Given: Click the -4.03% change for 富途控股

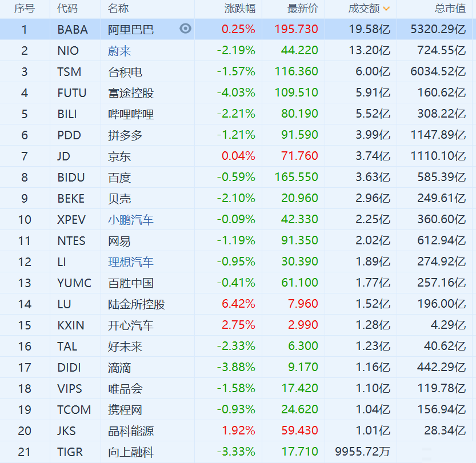Looking at the screenshot, I should (x=236, y=92).
